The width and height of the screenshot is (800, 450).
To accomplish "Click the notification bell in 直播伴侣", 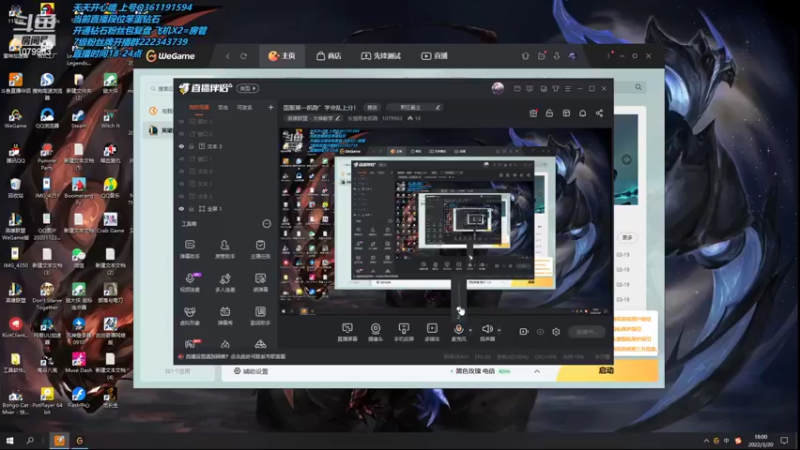I will coord(583,113).
